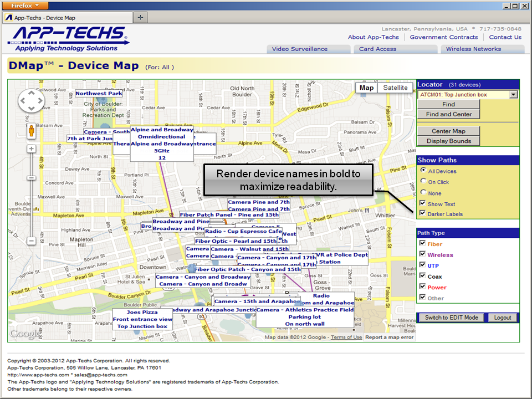Open the Government Contracts link
This screenshot has width=532, height=399.
coord(444,37)
